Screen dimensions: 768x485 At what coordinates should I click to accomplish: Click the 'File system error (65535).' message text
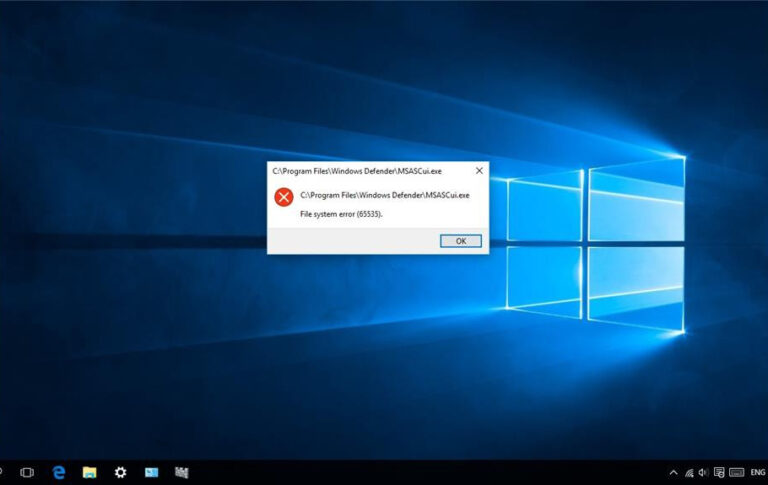pos(341,214)
